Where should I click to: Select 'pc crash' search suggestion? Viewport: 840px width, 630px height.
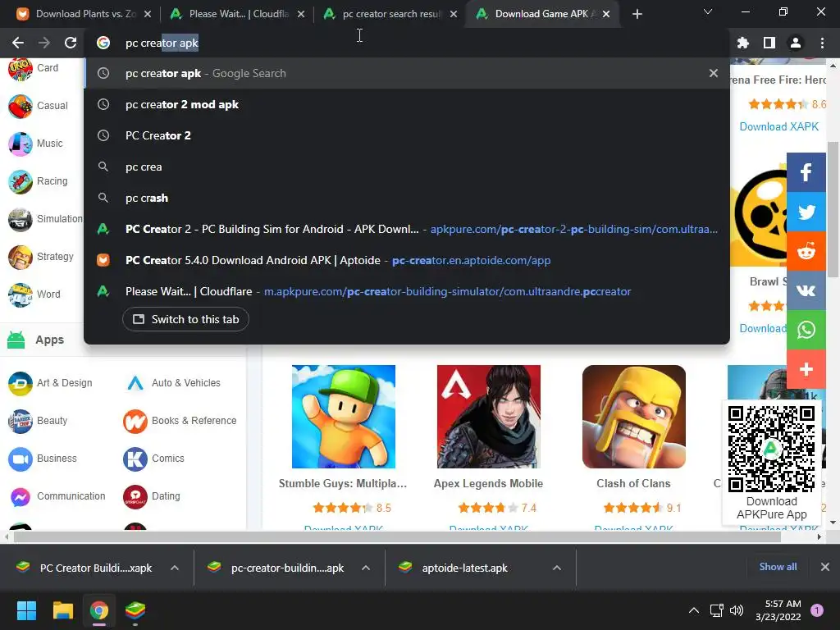[x=407, y=198]
